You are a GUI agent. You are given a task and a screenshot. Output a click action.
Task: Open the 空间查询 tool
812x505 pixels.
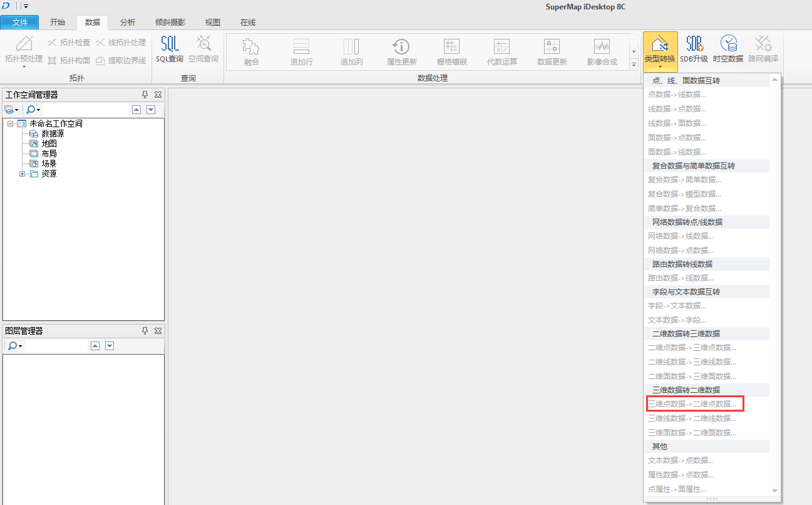pyautogui.click(x=203, y=49)
